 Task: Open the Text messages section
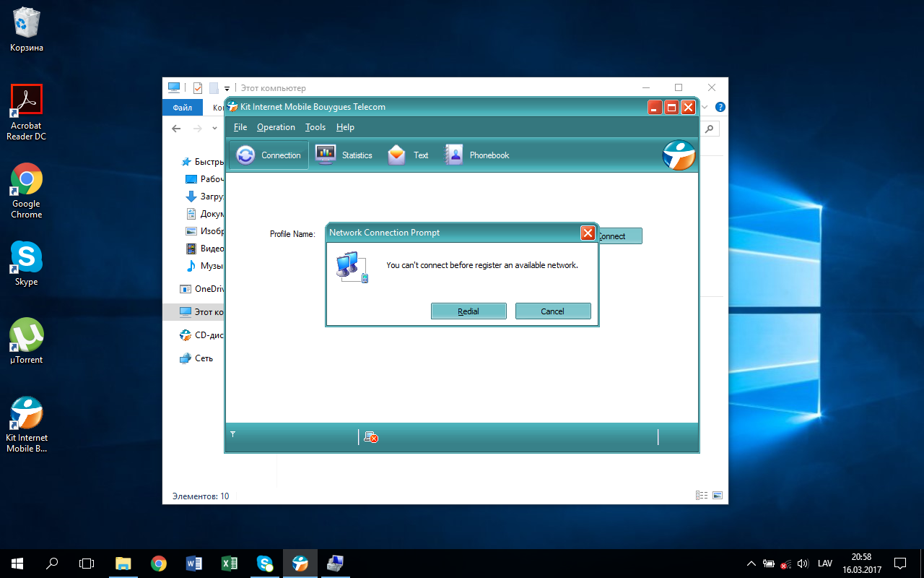[409, 155]
